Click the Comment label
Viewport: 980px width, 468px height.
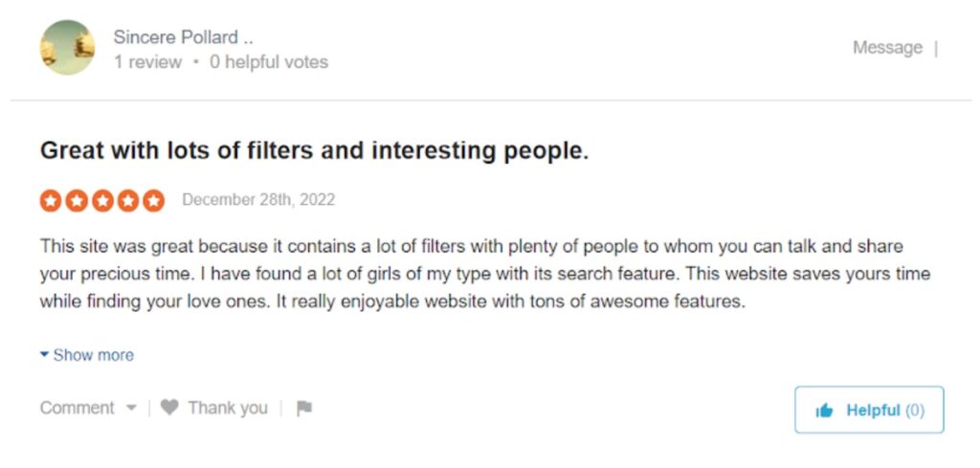pyautogui.click(x=77, y=408)
